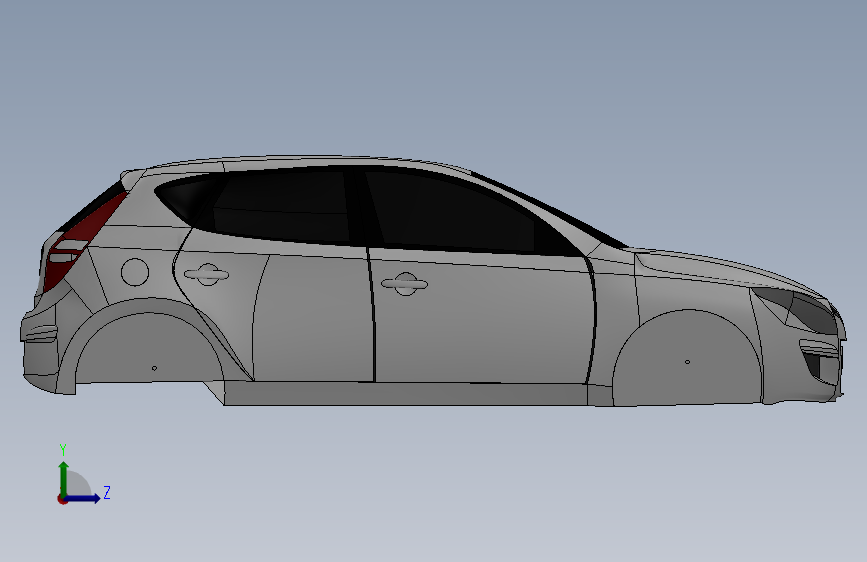This screenshot has height=562, width=867.
Task: Select the circular fuel filler cap
Action: [x=135, y=272]
